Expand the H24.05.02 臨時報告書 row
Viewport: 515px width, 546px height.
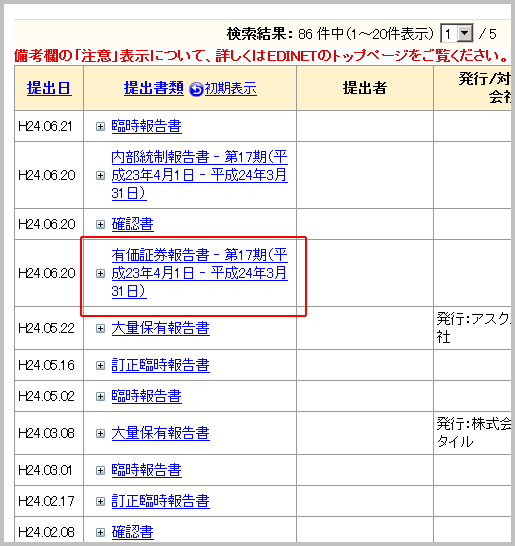(100, 396)
